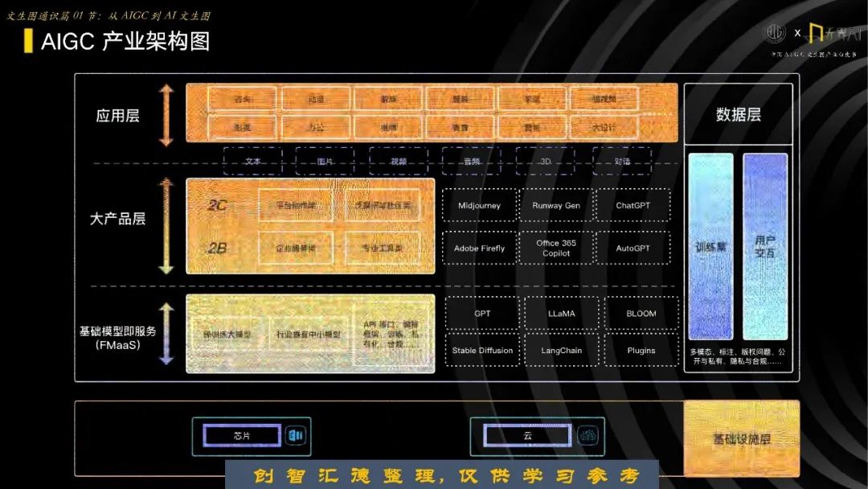This screenshot has height=489, width=868.
Task: Select the 音频 modality box
Action: coord(472,161)
